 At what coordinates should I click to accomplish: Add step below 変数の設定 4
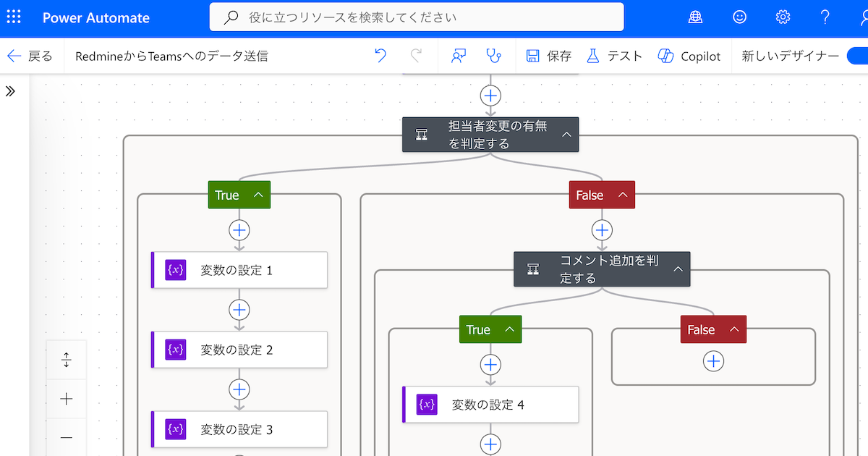tap(490, 444)
